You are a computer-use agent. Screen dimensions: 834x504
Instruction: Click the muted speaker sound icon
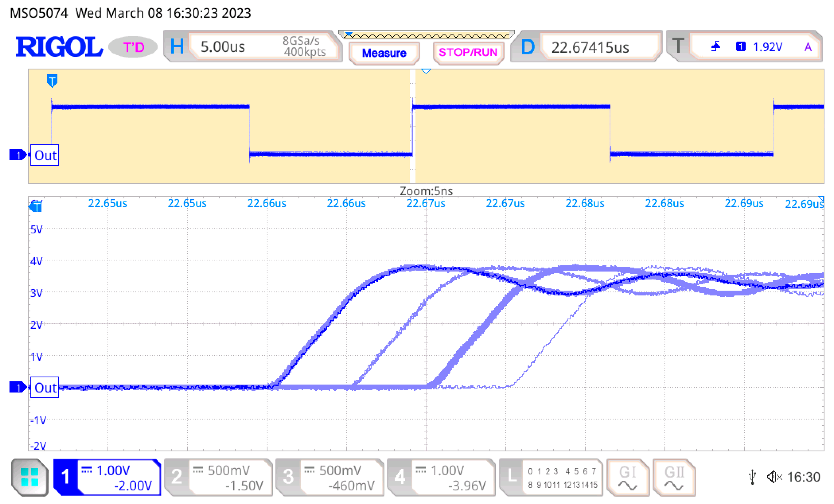pos(774,477)
